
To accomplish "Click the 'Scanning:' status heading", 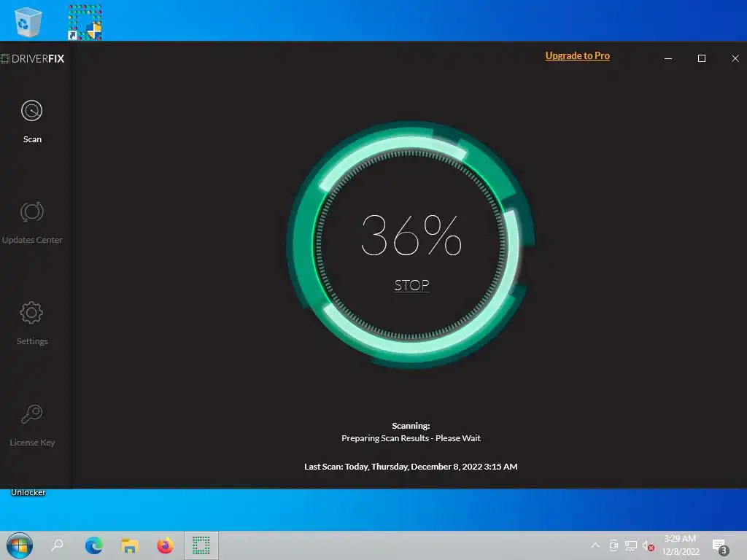I will [x=411, y=426].
